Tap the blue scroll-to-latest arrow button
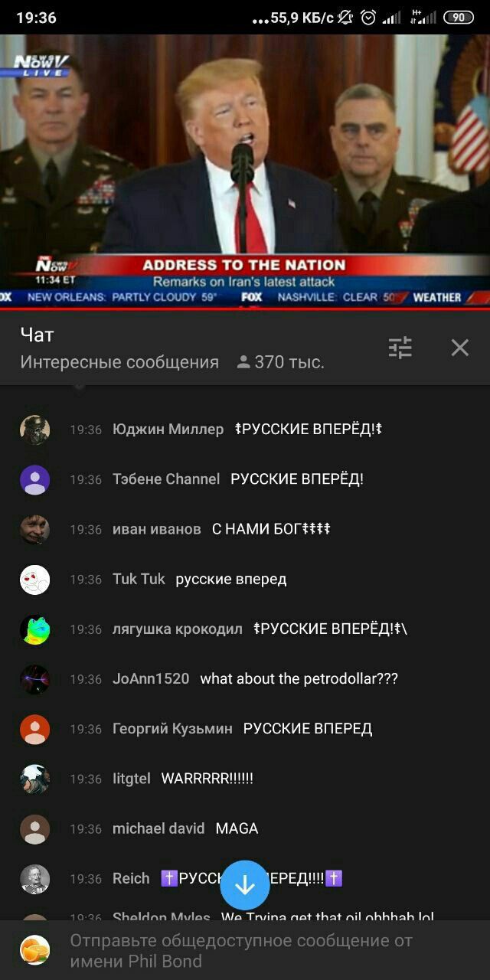Viewport: 490px width, 980px height. pos(245,885)
